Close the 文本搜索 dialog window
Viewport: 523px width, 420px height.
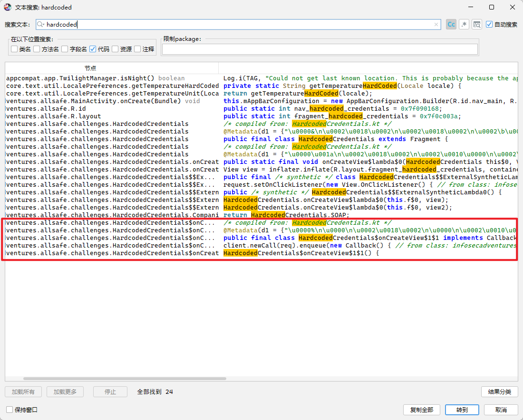(513, 7)
